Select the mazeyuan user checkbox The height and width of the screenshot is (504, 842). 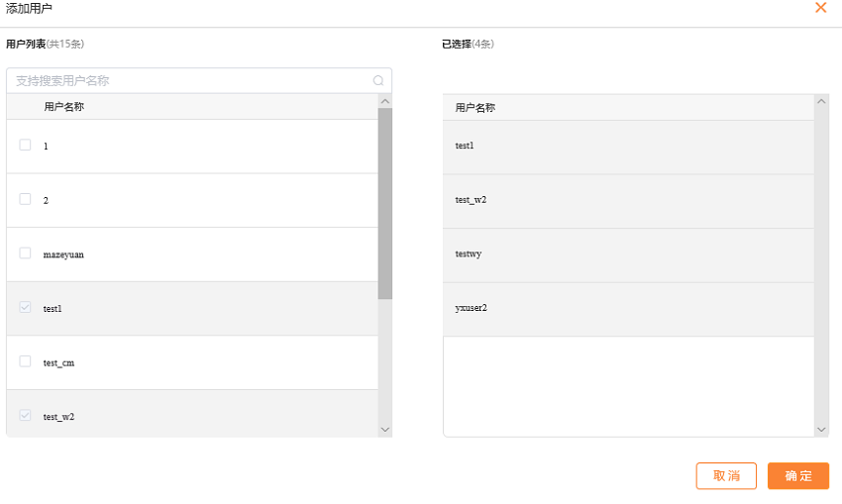(x=25, y=252)
